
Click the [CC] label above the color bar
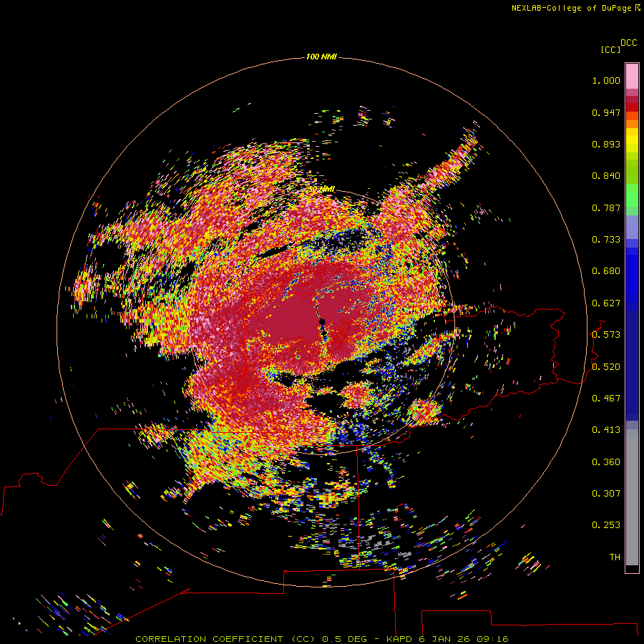click(x=610, y=49)
